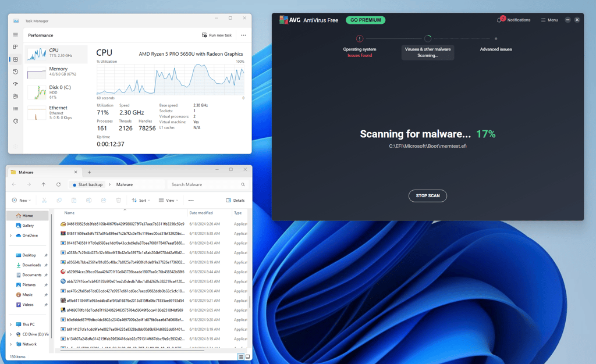Click Malware breadcrumb in address bar
Screen dimensions: 596x364
pyautogui.click(x=125, y=184)
